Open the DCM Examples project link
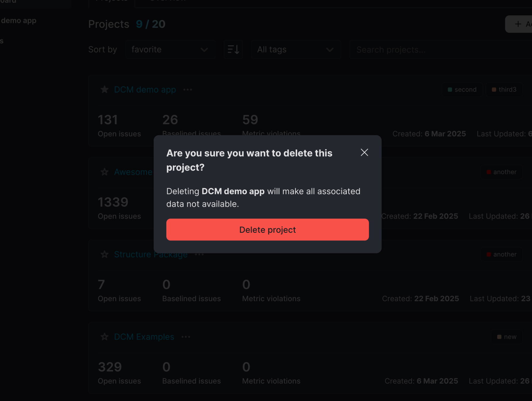The height and width of the screenshot is (401, 532). tap(144, 337)
